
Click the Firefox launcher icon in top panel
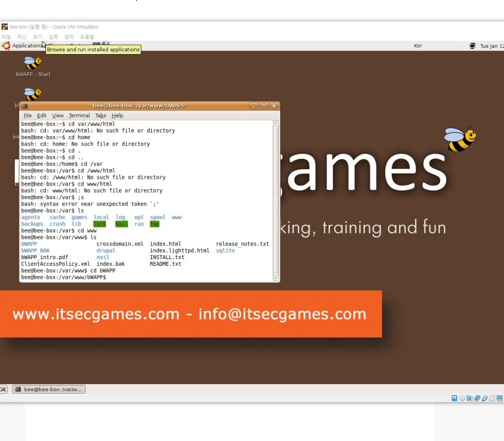click(x=106, y=44)
